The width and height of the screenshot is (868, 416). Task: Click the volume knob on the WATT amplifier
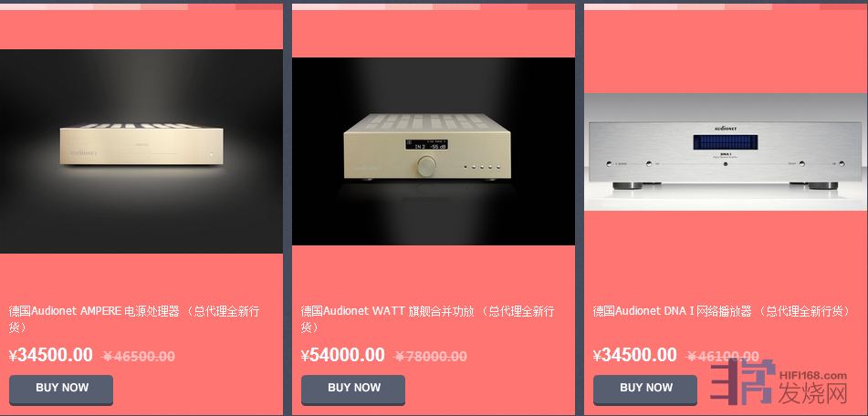426,165
